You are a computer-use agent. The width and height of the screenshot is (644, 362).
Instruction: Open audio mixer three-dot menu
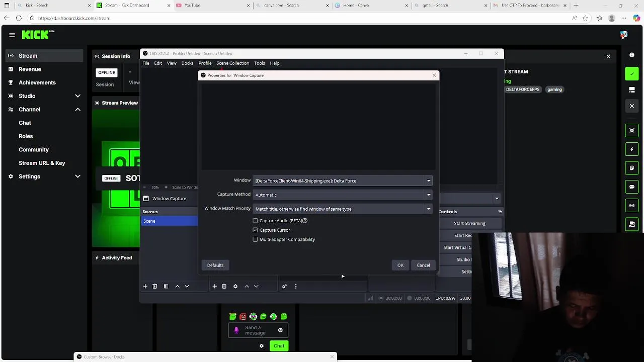[296, 286]
